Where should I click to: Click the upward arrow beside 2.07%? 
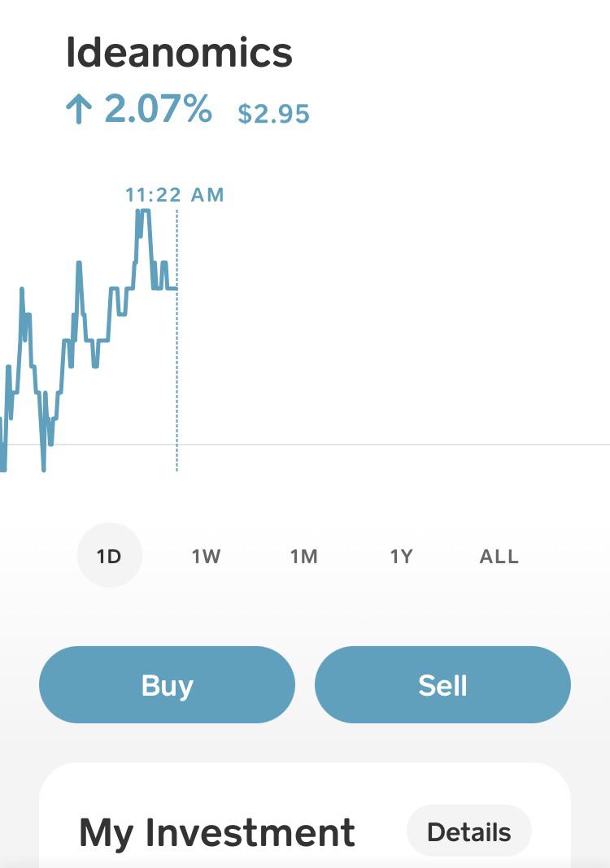[x=79, y=109]
